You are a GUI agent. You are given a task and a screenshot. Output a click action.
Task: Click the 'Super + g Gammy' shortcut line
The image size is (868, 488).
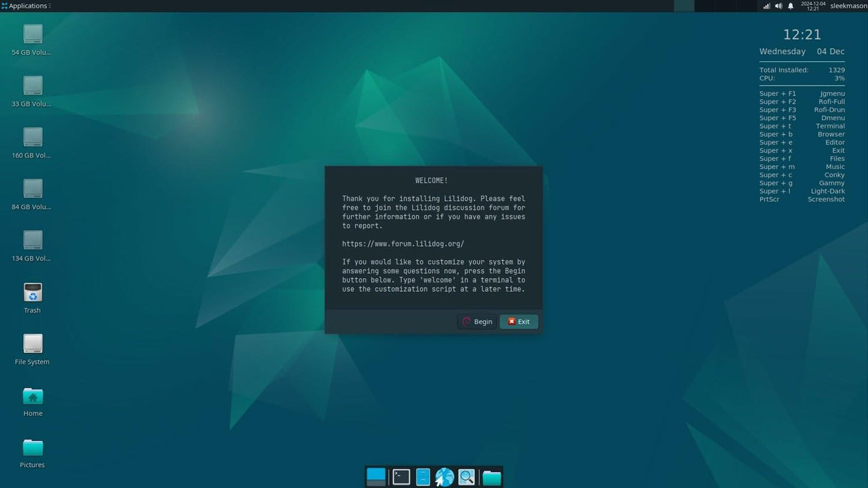802,183
